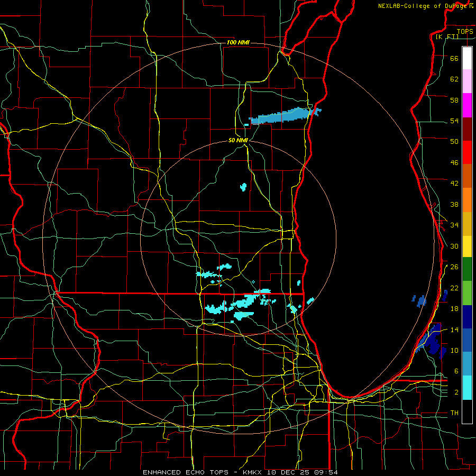Click the "46" legend label
The height and width of the screenshot is (476, 476).
click(454, 162)
